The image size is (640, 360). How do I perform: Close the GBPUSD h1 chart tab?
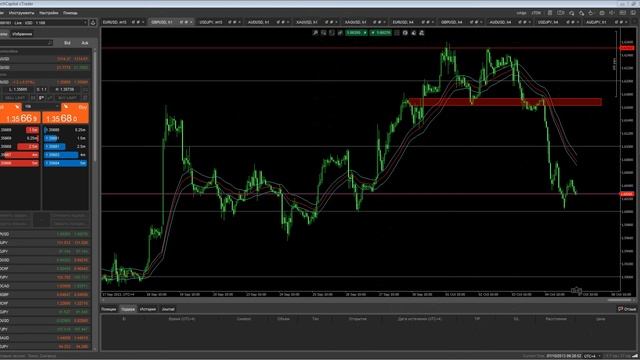click(191, 22)
